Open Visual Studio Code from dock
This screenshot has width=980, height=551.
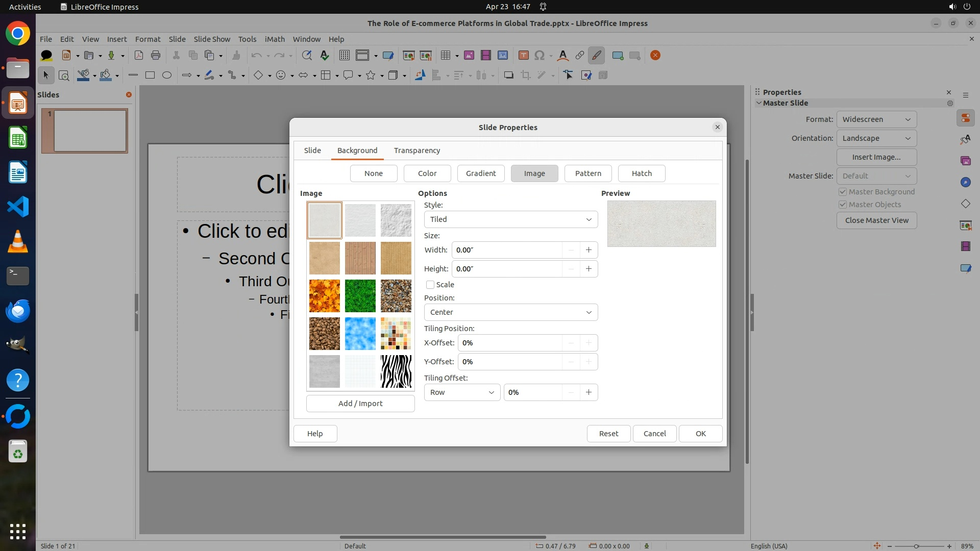pos(18,207)
